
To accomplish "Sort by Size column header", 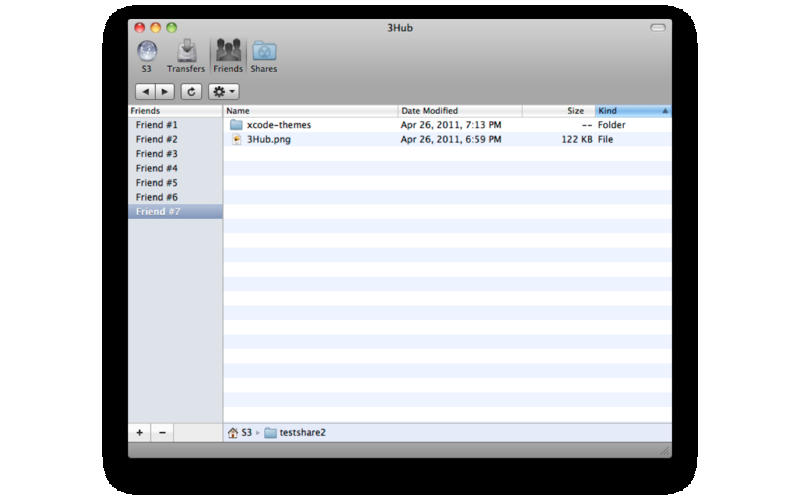I will 558,111.
